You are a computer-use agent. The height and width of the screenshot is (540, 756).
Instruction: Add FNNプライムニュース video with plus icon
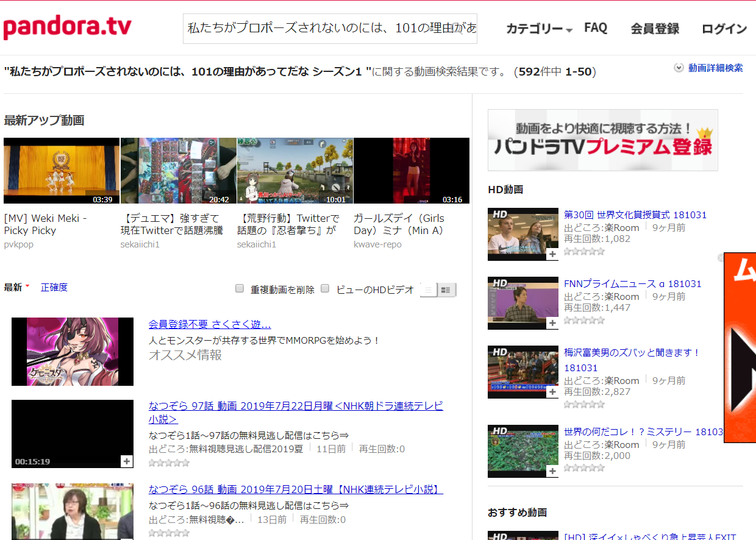point(552,323)
